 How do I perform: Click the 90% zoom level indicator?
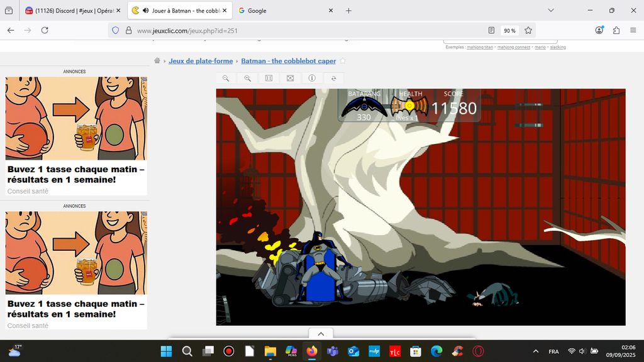(x=509, y=30)
